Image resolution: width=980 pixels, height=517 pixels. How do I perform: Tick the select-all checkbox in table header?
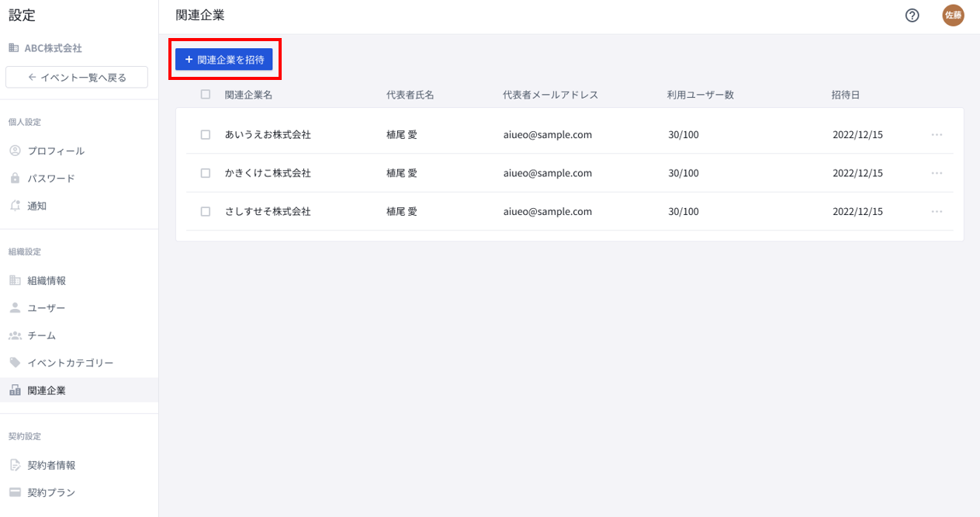(206, 95)
